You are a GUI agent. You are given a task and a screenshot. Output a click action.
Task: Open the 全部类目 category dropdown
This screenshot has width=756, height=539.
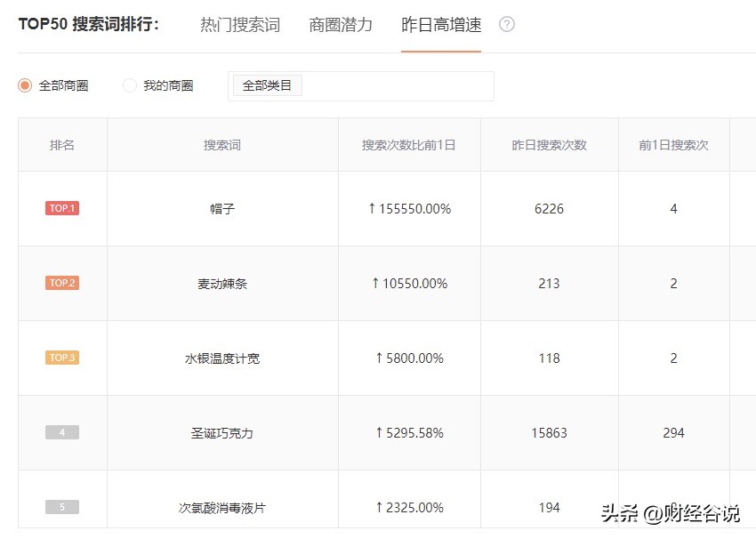click(266, 85)
